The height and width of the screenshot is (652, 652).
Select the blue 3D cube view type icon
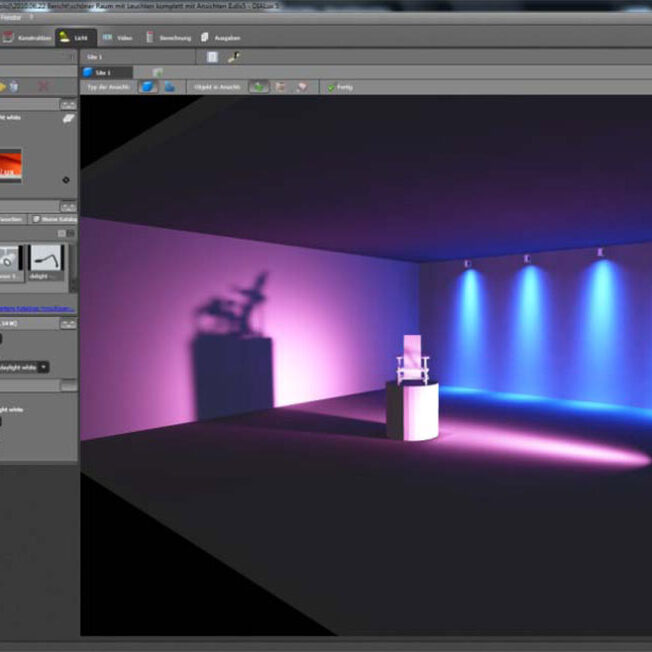(147, 87)
